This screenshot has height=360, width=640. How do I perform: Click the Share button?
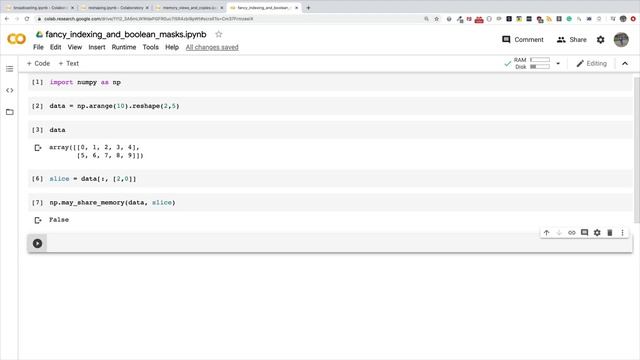(572, 40)
